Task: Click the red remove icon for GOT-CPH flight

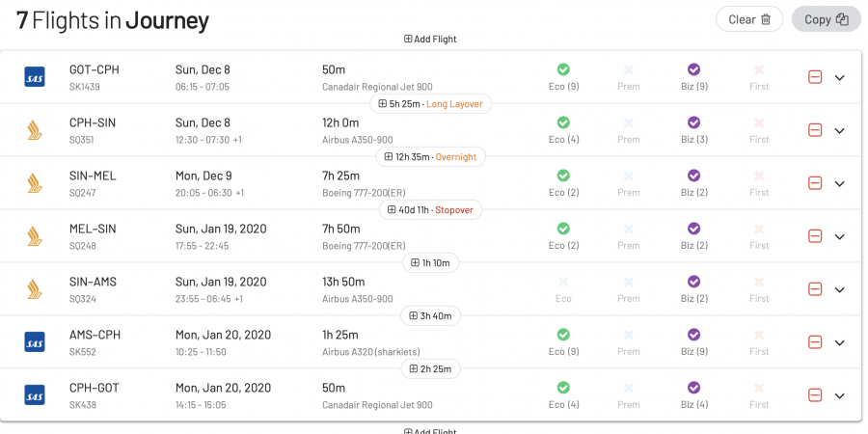Action: (815, 77)
